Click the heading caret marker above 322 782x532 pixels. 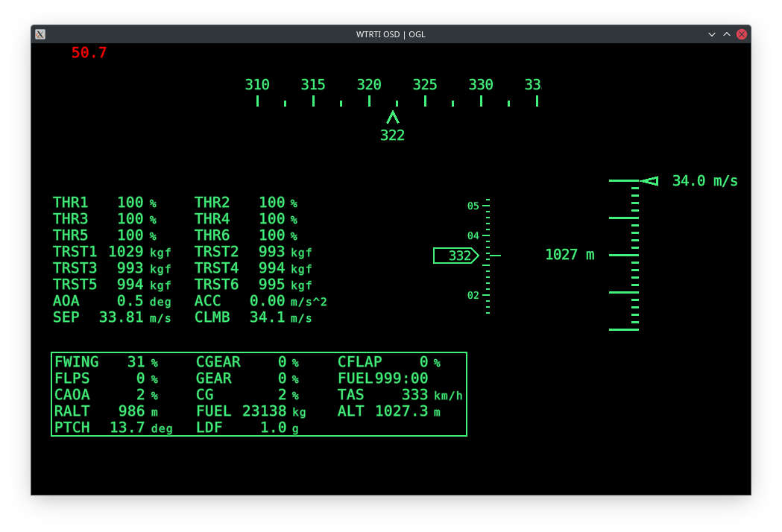point(393,117)
